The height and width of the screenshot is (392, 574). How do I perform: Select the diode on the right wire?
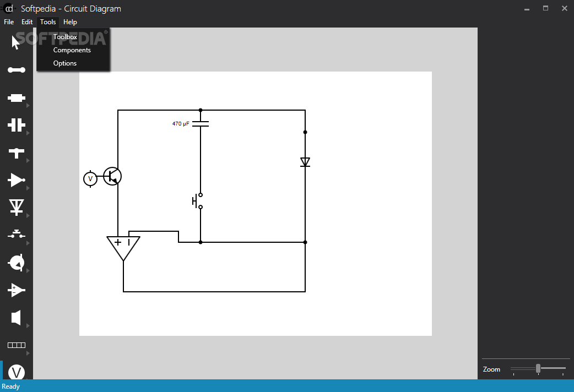pos(305,162)
